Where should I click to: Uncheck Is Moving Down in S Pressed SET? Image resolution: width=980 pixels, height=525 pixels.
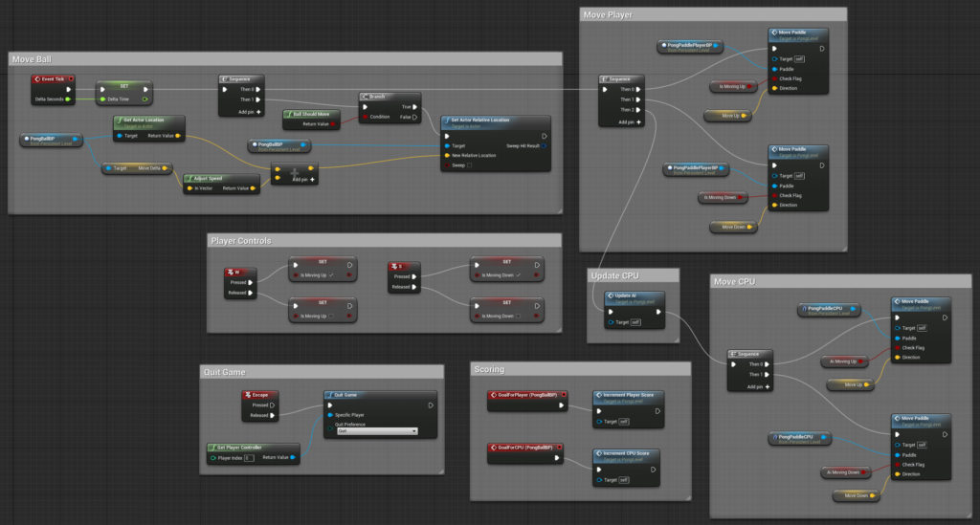[519, 275]
